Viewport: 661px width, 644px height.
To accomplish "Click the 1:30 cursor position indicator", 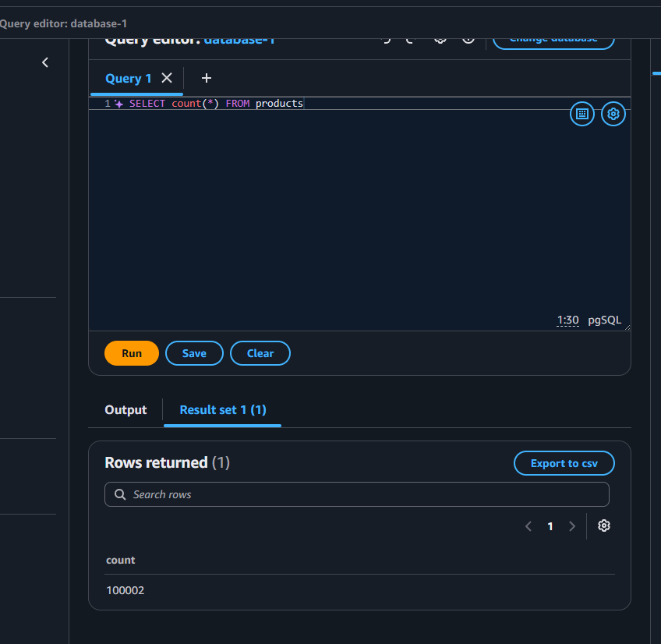I will pos(567,320).
